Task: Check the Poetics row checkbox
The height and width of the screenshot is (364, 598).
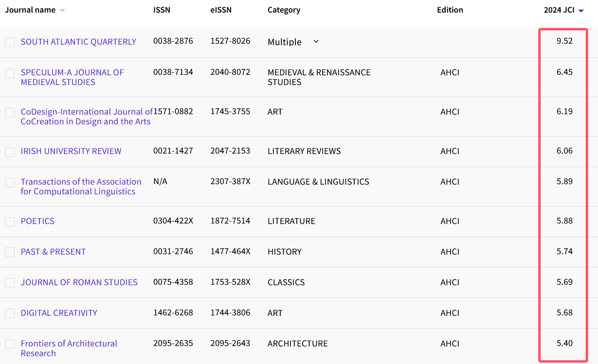Action: [x=10, y=222]
